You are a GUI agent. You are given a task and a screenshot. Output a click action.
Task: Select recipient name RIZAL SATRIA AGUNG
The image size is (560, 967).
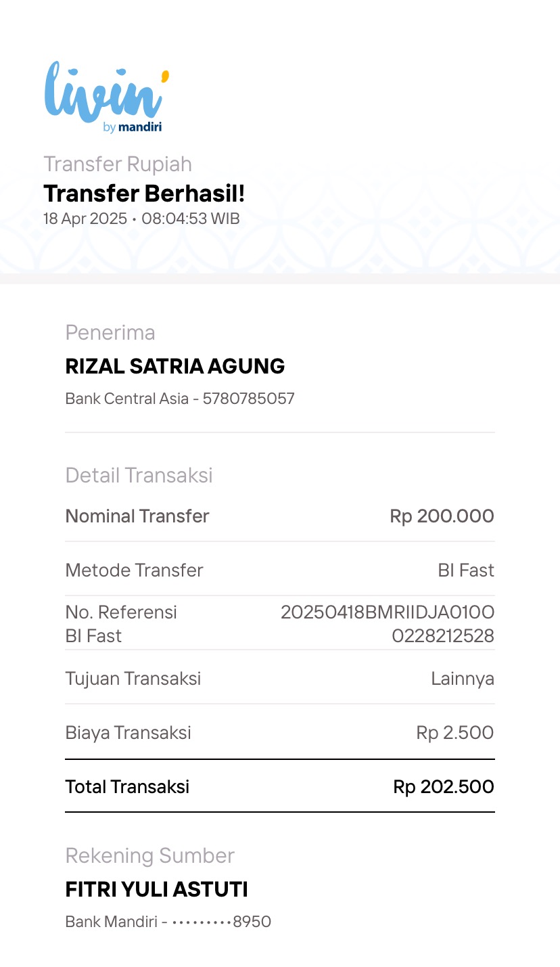click(174, 366)
